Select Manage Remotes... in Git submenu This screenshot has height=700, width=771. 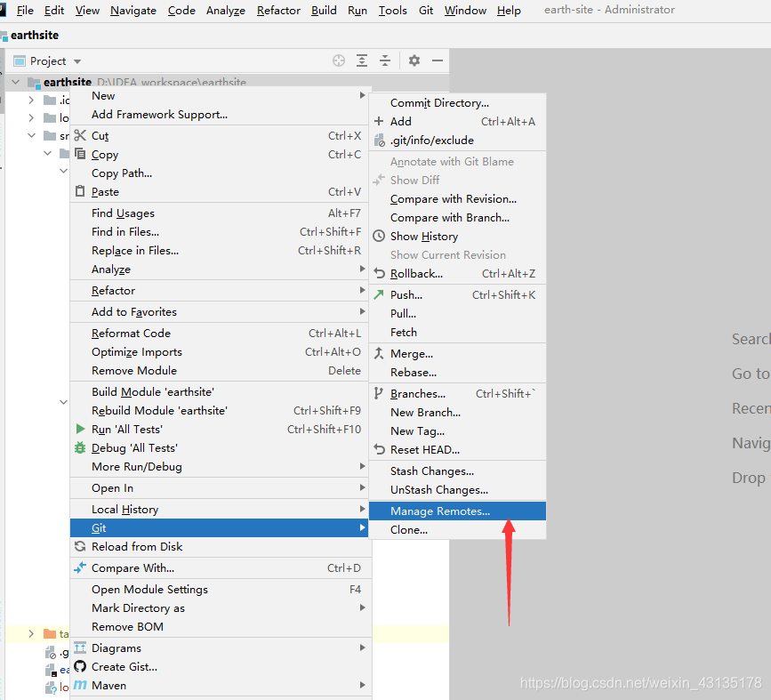point(457,511)
